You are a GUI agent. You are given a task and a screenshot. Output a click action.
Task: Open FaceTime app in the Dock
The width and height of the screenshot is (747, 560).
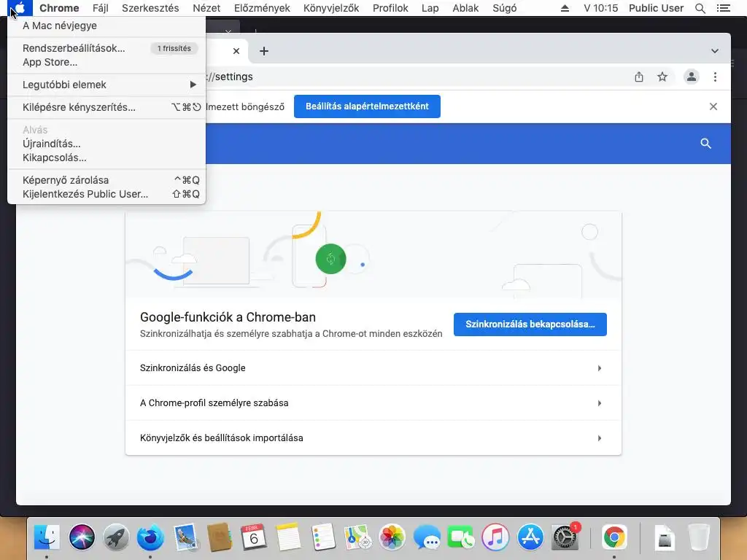(x=461, y=537)
